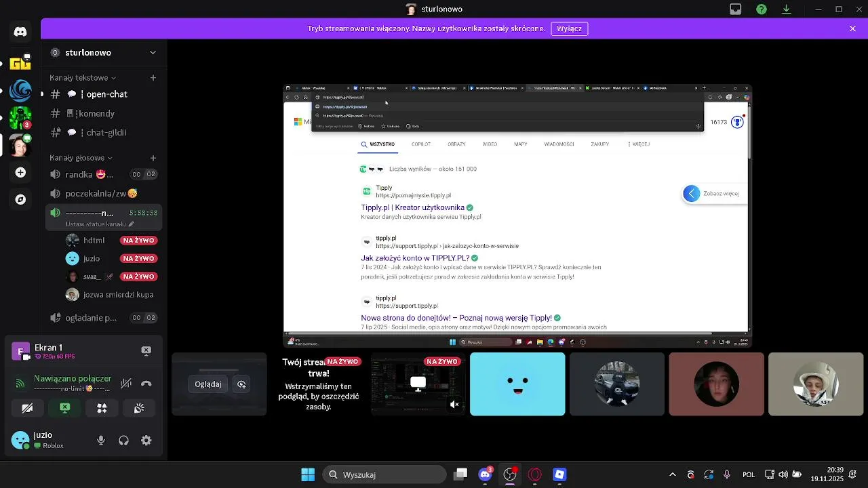Add a server with plus icon

tap(20, 173)
